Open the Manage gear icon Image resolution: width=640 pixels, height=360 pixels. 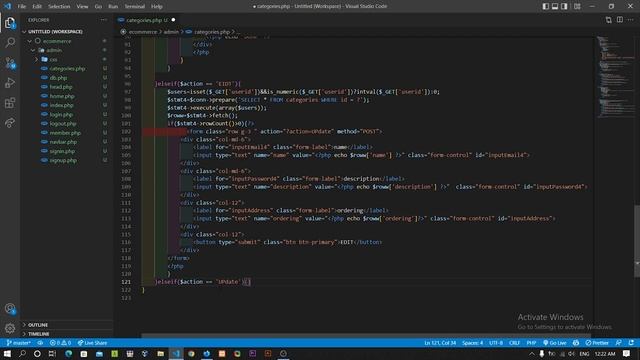[10, 328]
